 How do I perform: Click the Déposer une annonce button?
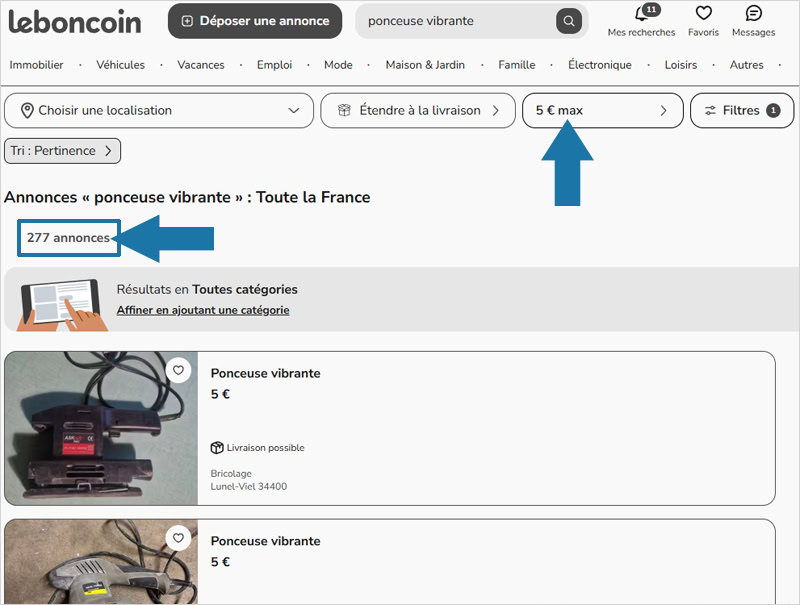tap(255, 21)
